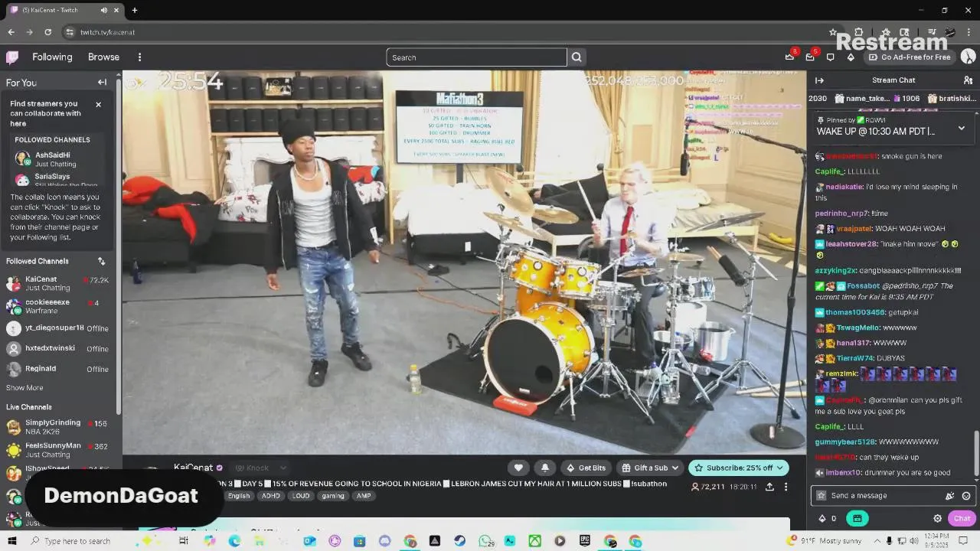Viewport: 980px width, 551px height.
Task: Go to the Following tab
Action: point(52,57)
